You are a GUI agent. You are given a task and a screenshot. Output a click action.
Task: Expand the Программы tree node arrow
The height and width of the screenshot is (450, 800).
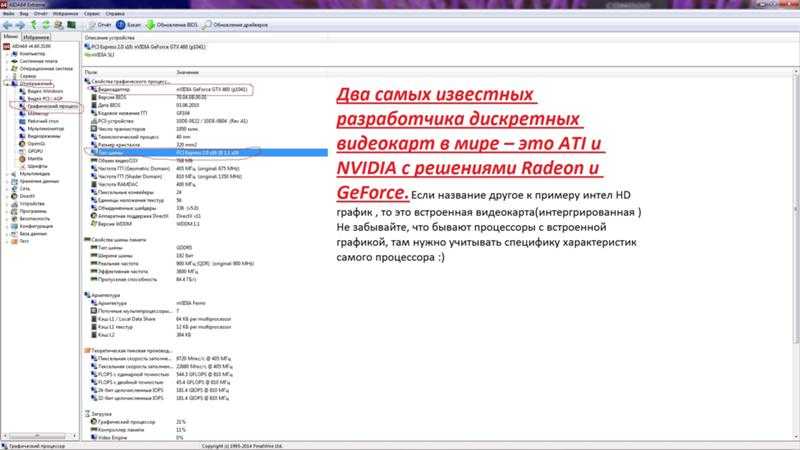7,211
